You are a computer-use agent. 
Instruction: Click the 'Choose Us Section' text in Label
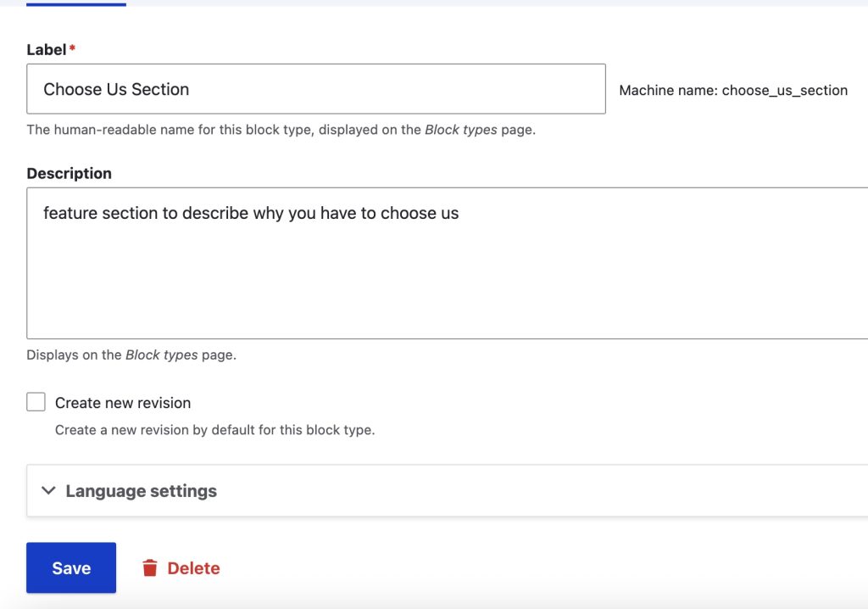(x=116, y=89)
